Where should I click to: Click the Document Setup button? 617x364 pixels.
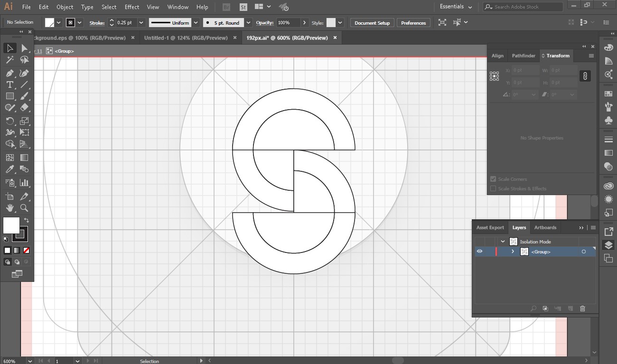pyautogui.click(x=372, y=23)
